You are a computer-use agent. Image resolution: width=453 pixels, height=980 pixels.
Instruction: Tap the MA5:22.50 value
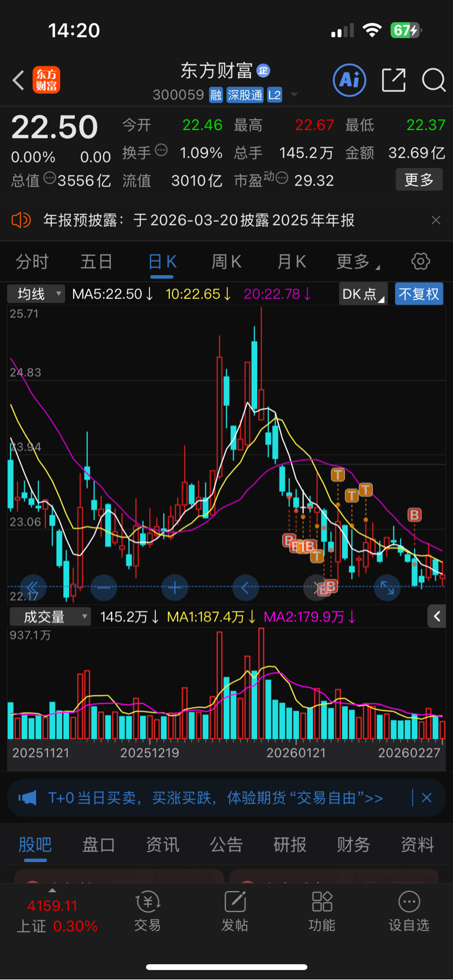coord(113,293)
